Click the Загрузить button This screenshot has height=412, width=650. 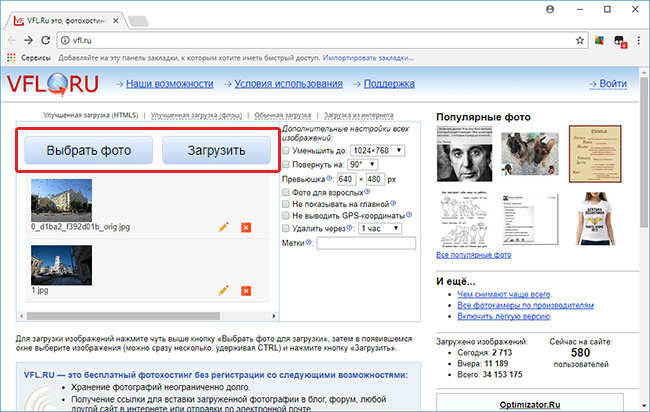(216, 150)
